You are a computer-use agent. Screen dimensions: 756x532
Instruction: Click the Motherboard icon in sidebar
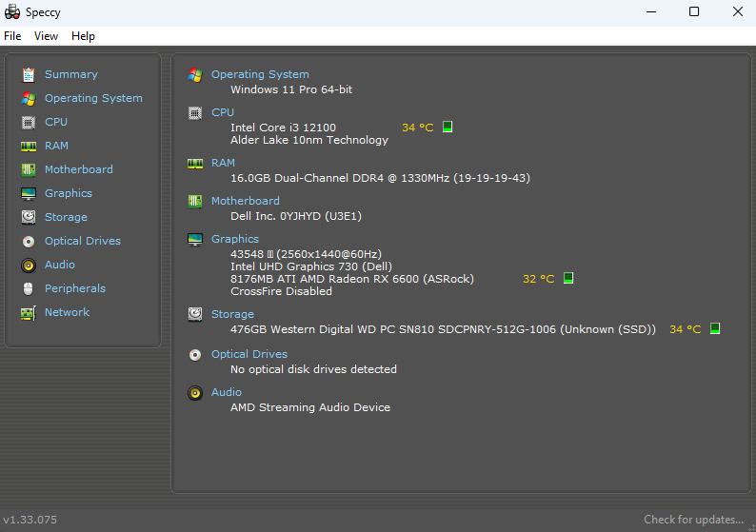point(29,169)
